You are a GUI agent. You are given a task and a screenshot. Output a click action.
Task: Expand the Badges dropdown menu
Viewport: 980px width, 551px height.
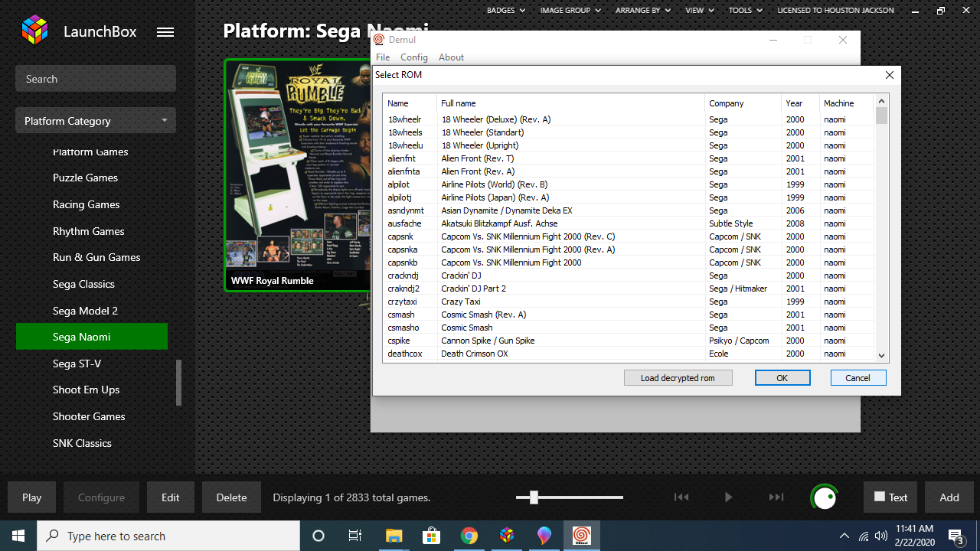[x=505, y=11]
